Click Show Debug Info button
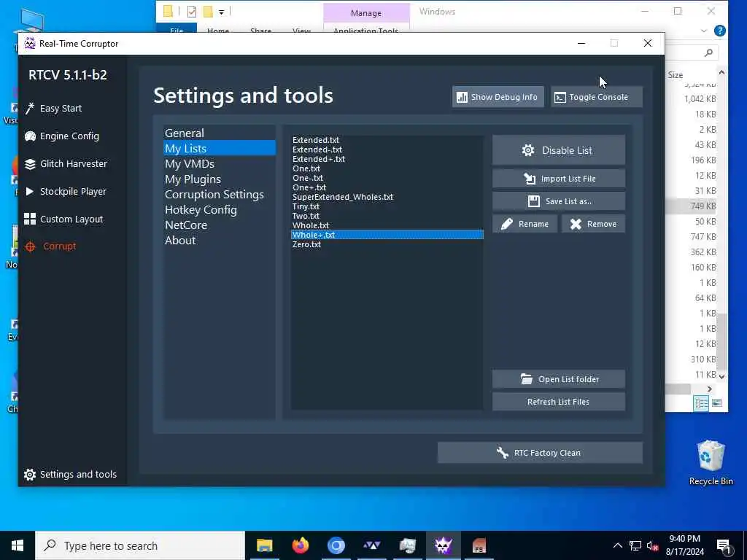This screenshot has height=560, width=747. coord(498,97)
